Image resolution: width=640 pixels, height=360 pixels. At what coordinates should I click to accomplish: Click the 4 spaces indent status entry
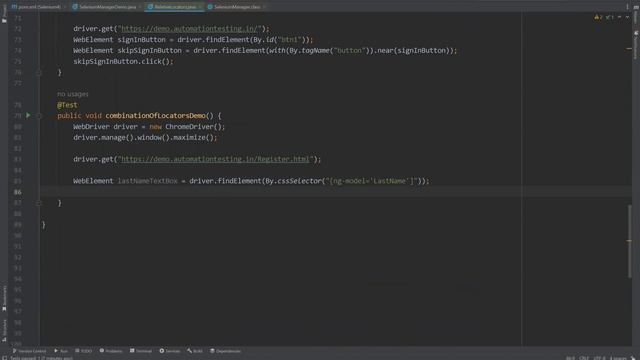click(x=618, y=358)
